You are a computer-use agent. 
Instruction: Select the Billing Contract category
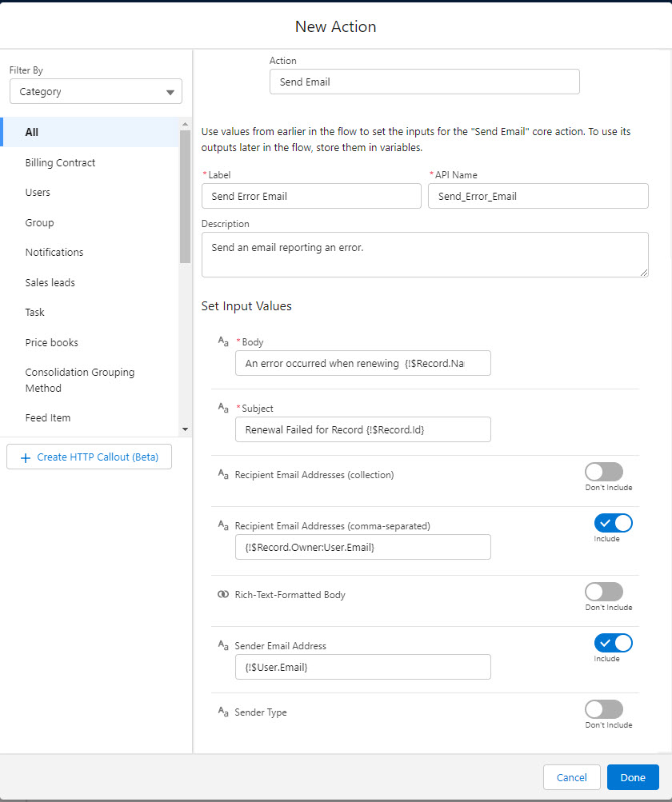pyautogui.click(x=60, y=162)
